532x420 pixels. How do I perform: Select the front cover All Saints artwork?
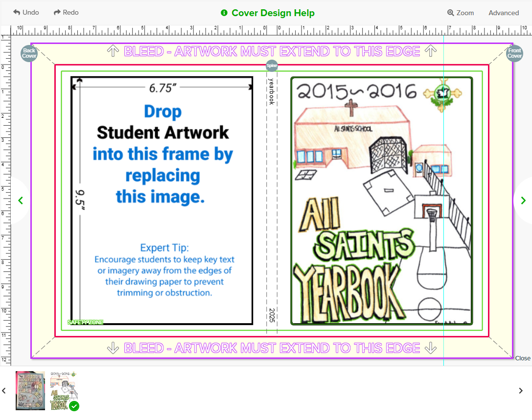coord(381,200)
